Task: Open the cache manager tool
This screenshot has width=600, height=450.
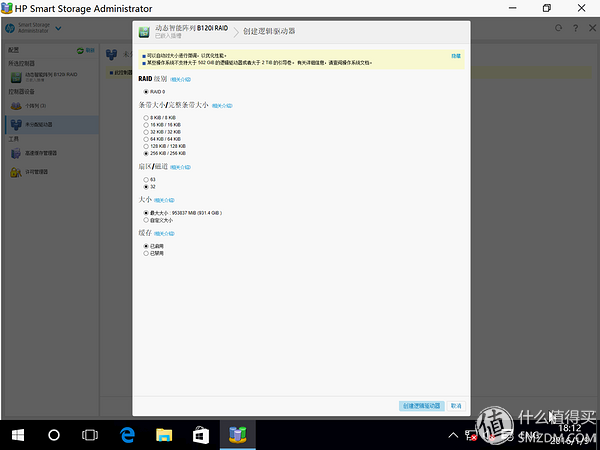Action: 52,153
